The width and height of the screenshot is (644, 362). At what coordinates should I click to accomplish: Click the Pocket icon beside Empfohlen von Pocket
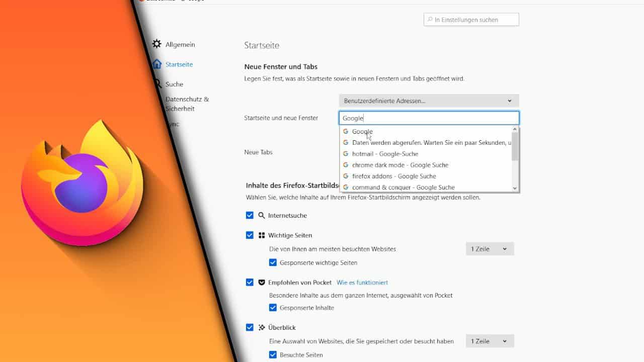point(262,282)
